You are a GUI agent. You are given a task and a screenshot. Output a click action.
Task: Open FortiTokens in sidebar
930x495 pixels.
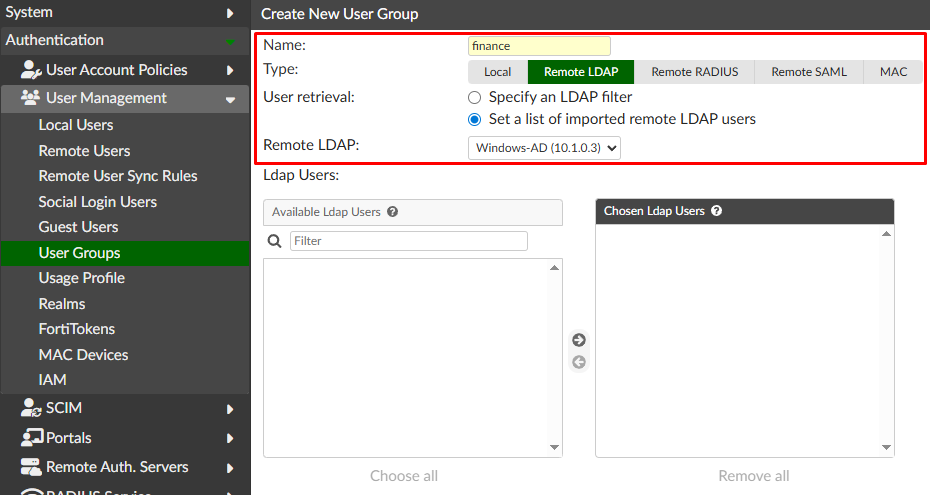77,329
